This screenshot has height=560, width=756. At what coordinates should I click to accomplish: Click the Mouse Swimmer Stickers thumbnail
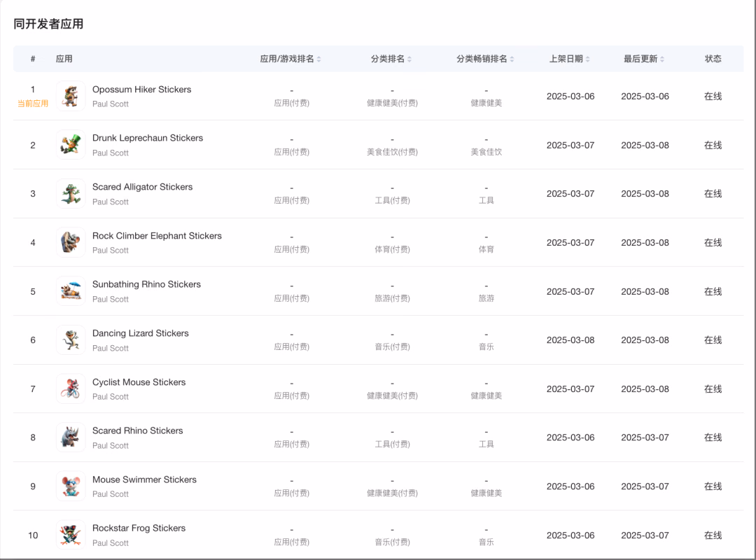click(71, 486)
